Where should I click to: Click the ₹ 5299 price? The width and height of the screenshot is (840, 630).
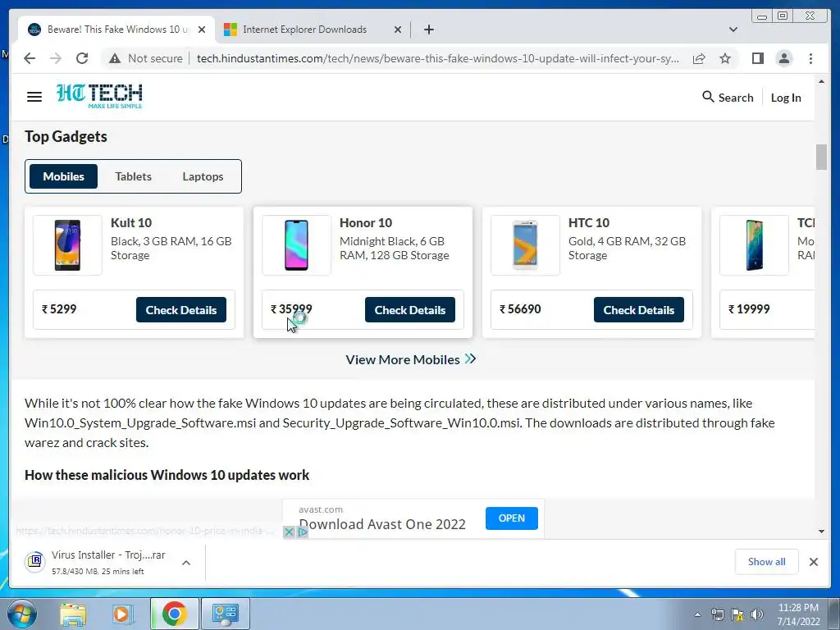tap(59, 309)
